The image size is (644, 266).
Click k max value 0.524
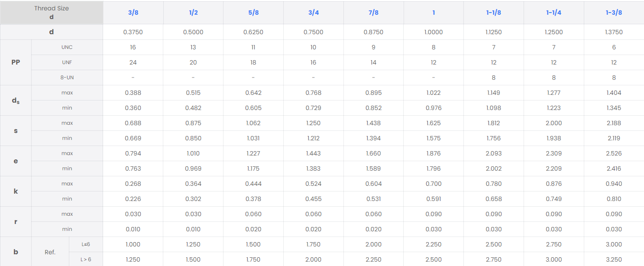(314, 184)
